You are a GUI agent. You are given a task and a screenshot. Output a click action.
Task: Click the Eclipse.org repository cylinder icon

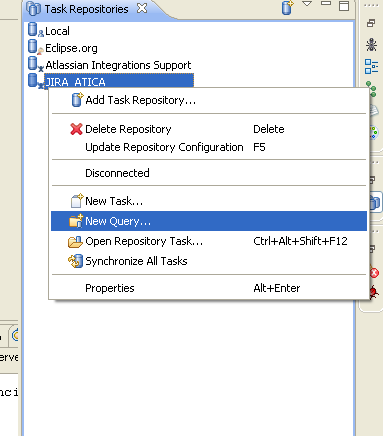coord(33,46)
